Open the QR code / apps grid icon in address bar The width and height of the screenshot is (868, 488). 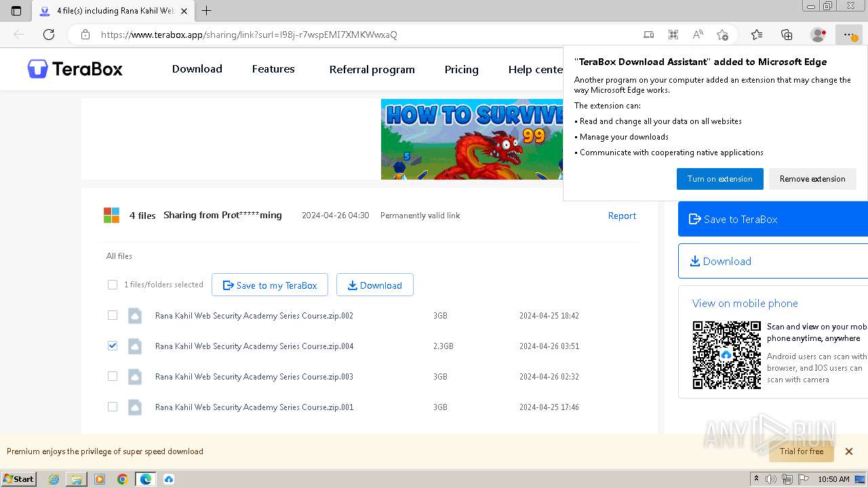coord(673,35)
